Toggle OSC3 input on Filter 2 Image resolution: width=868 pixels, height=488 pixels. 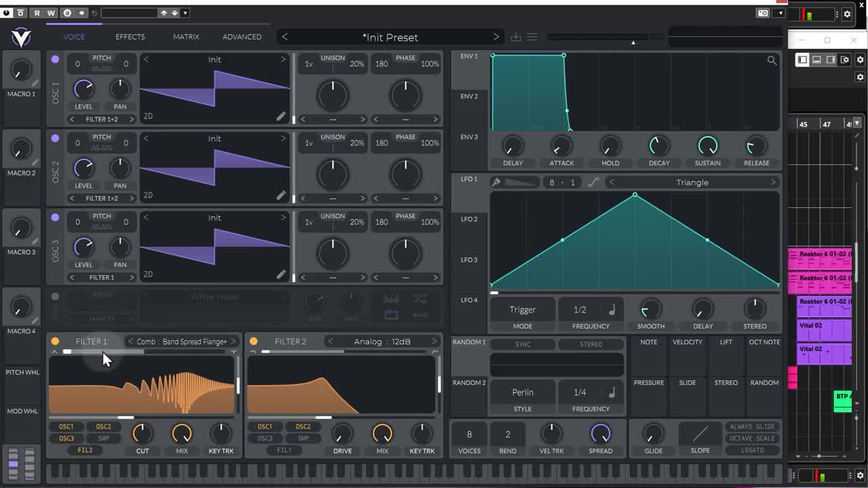coord(265,439)
